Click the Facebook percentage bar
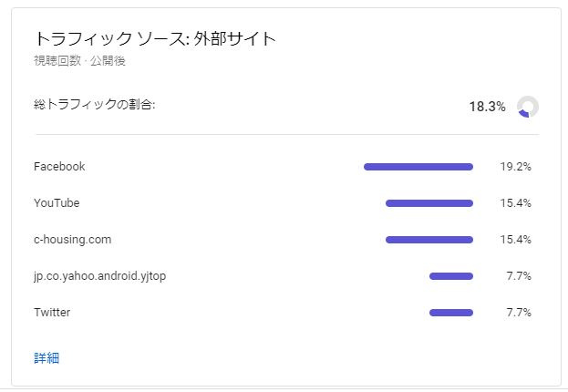 click(x=418, y=167)
